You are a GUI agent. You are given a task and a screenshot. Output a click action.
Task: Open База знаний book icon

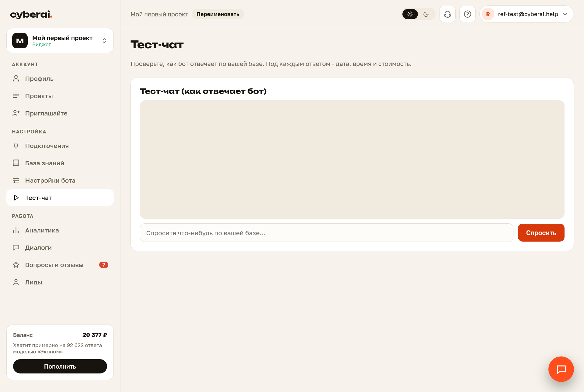tap(16, 163)
